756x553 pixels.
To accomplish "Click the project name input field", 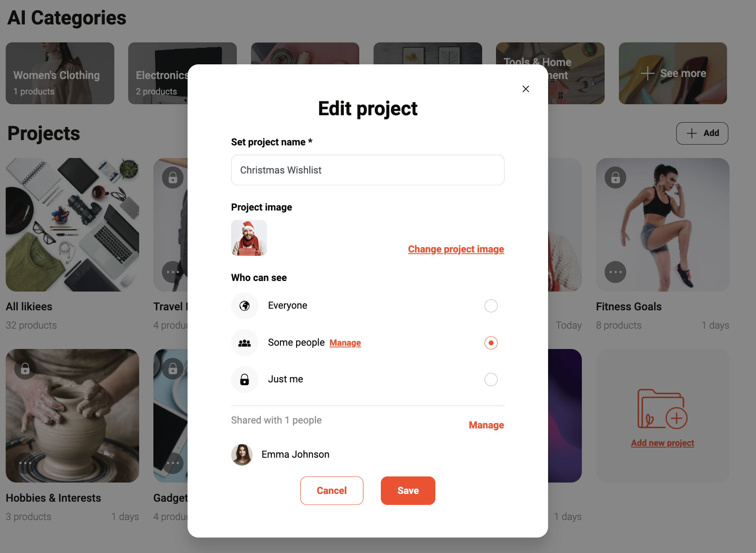I will [x=368, y=170].
